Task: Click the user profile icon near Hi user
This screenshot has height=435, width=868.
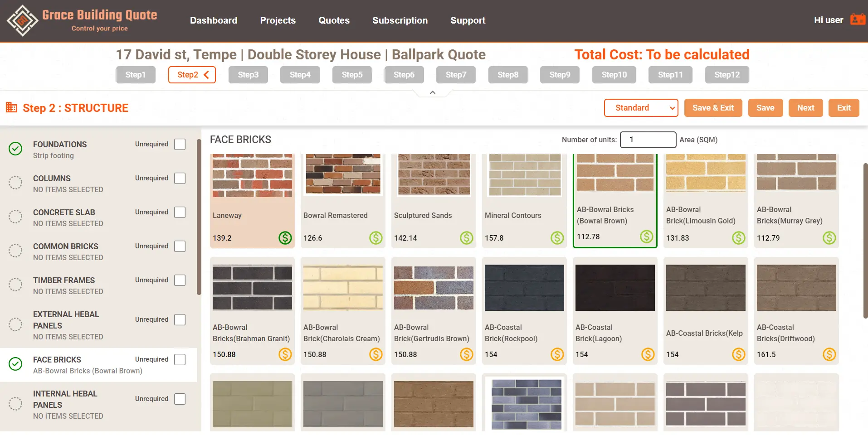Action: tap(857, 19)
